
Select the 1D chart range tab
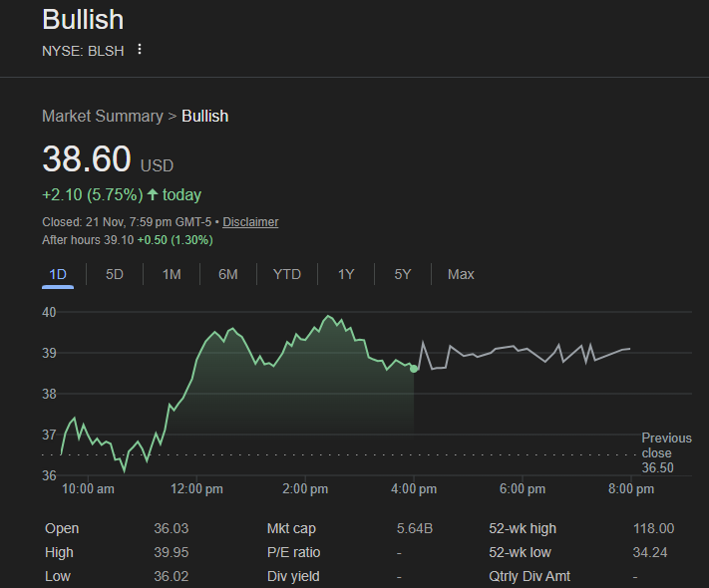58,274
